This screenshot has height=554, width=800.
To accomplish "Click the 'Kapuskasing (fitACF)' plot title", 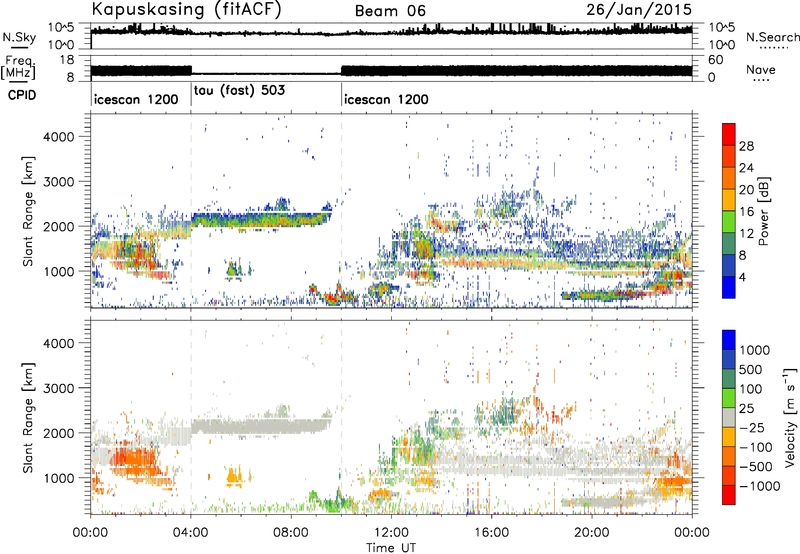I will tap(186, 10).
